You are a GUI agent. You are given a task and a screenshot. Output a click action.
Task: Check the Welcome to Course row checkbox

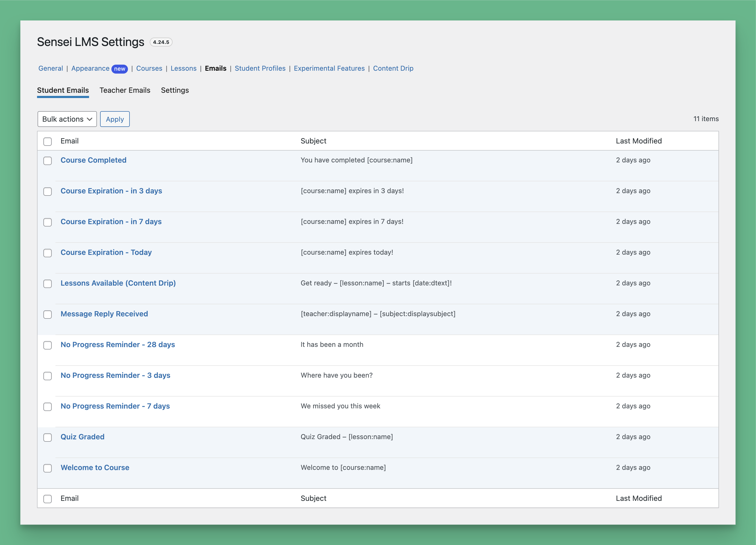[x=48, y=468]
